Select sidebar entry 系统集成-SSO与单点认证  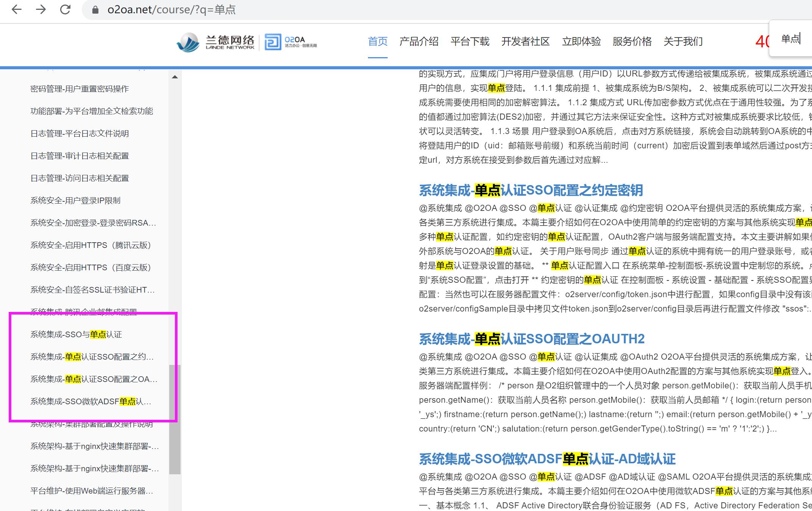pyautogui.click(x=76, y=334)
